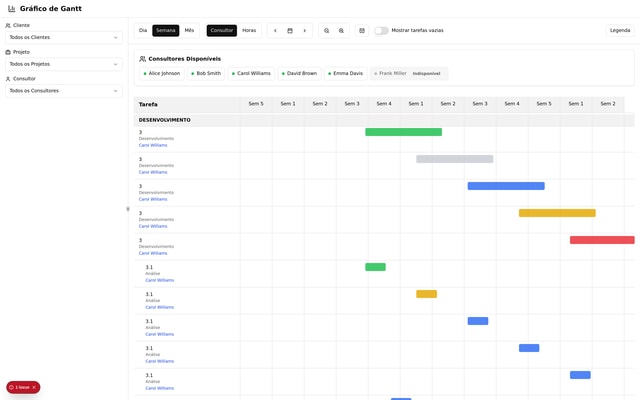
Task: Open the date picker between navigation arrows
Action: [x=290, y=31]
